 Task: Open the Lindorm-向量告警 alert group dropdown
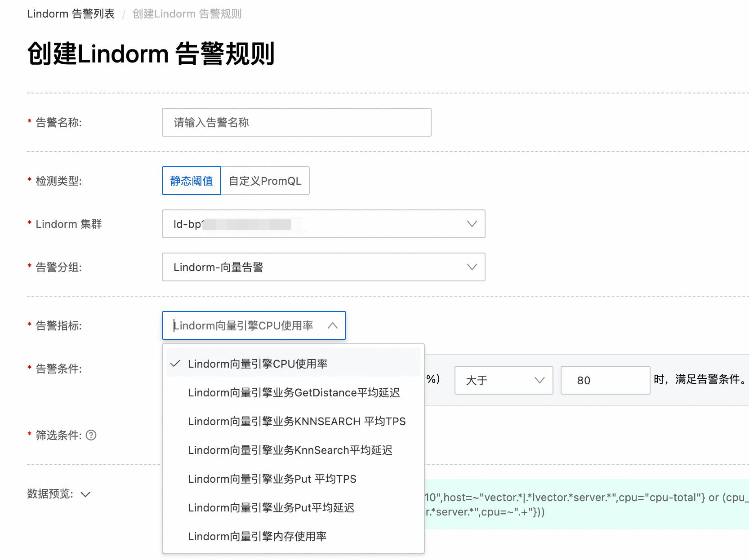point(315,267)
